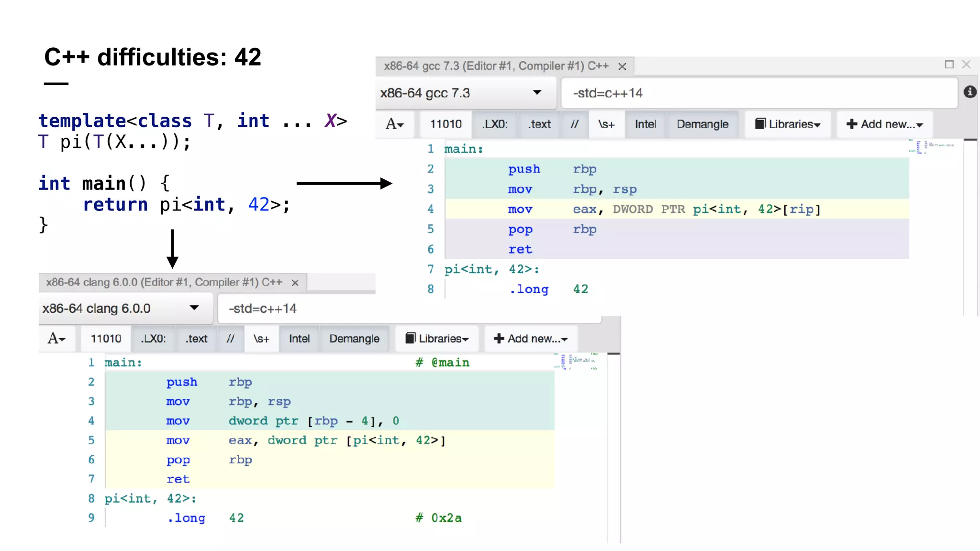The height and width of the screenshot is (551, 980).
Task: Toggle // comment filter in gcc pane
Action: point(574,124)
